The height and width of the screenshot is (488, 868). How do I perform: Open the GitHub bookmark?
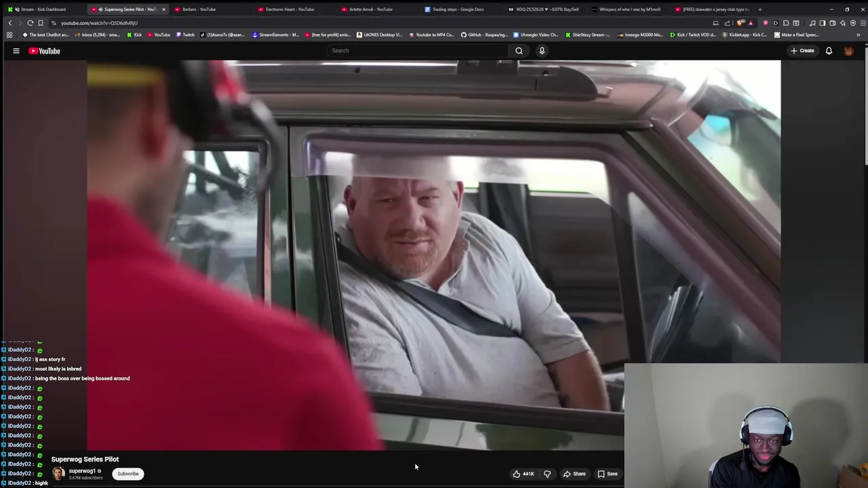[x=485, y=35]
